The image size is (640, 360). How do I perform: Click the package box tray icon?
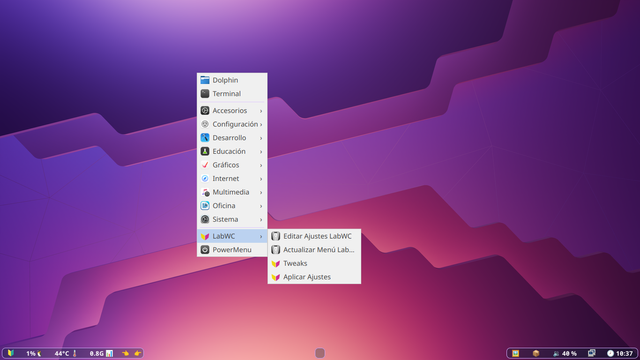[x=536, y=353]
